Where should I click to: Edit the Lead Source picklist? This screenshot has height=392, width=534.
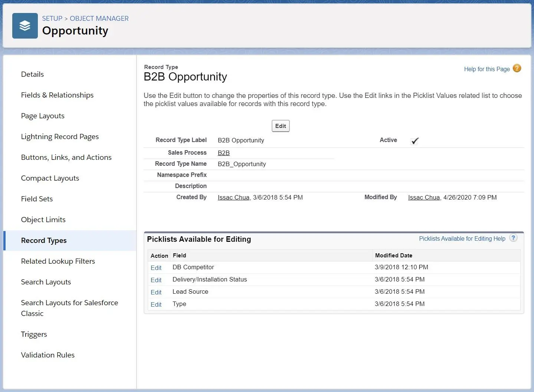[156, 292]
